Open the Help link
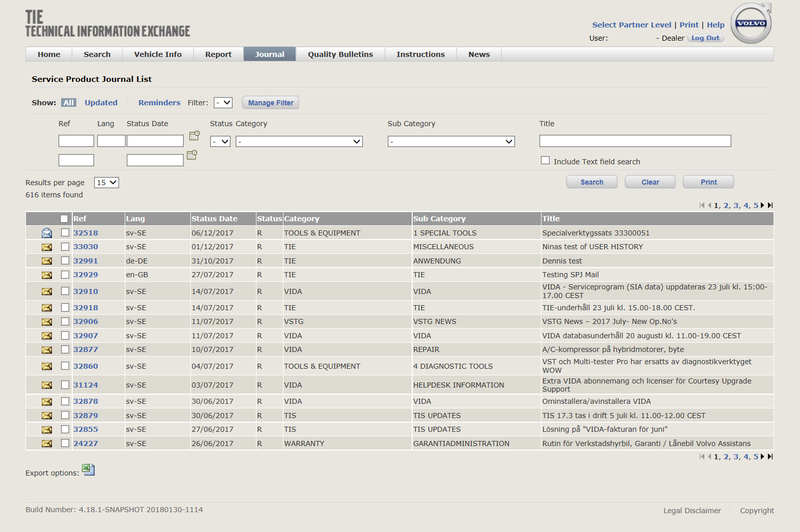This screenshot has width=800, height=532. coord(716,25)
